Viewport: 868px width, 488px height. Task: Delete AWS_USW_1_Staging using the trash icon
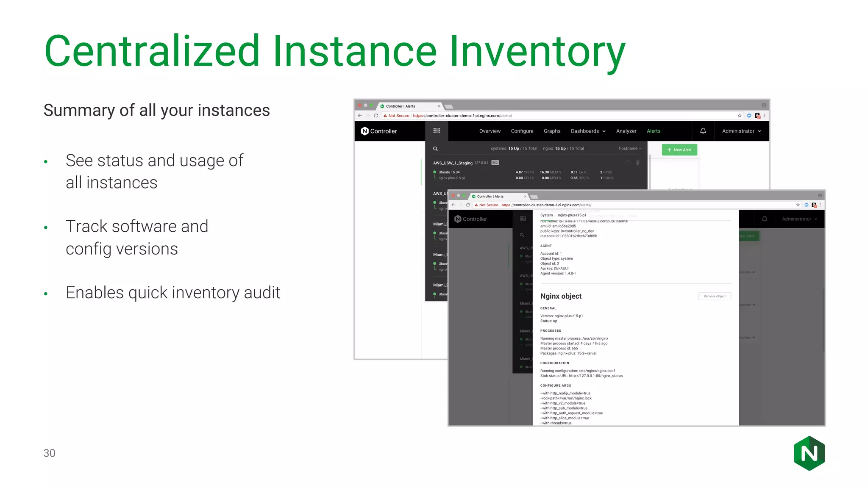tap(637, 163)
